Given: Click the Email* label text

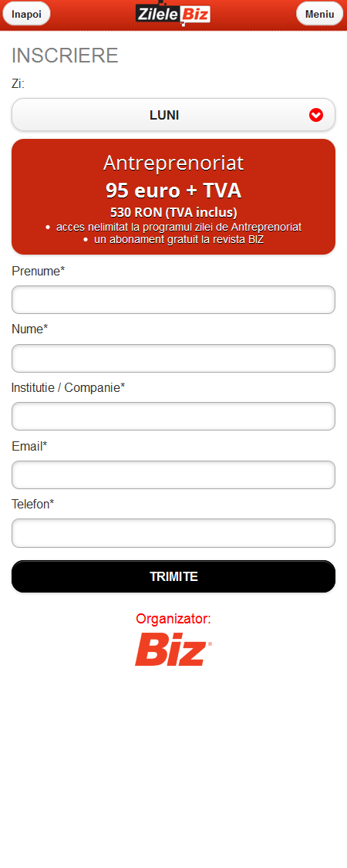Looking at the screenshot, I should coord(29,446).
